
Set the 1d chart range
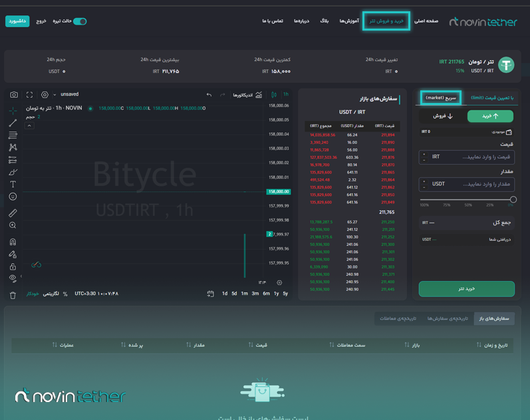point(225,294)
